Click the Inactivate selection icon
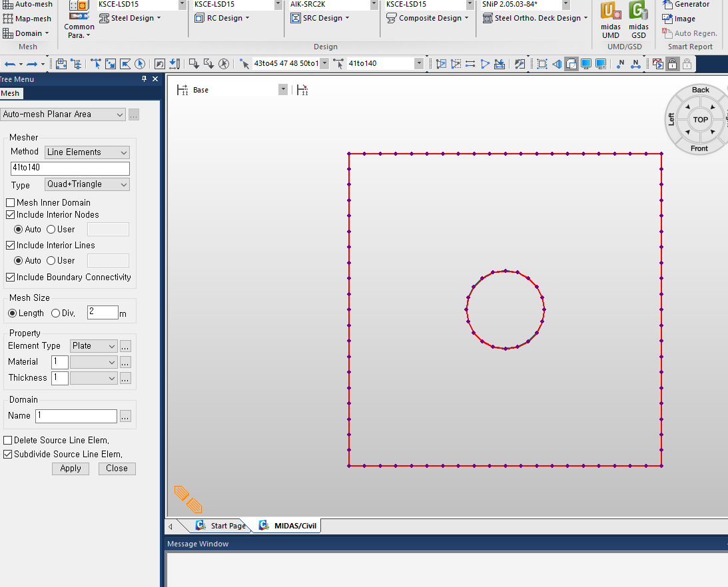This screenshot has height=587, width=728. pos(456,64)
